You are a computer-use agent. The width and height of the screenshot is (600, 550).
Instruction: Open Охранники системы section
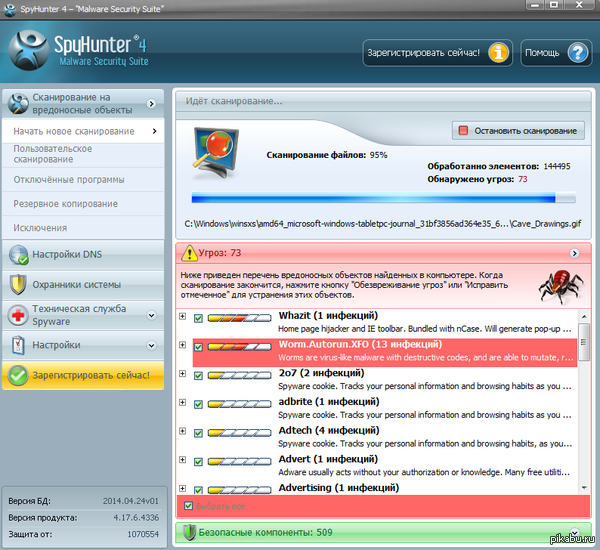coord(83,285)
